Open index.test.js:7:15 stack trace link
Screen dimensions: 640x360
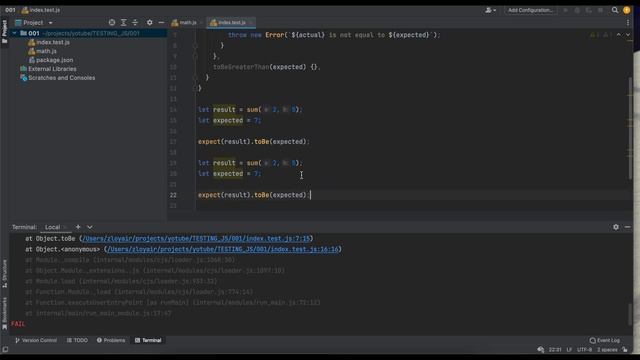pos(197,238)
